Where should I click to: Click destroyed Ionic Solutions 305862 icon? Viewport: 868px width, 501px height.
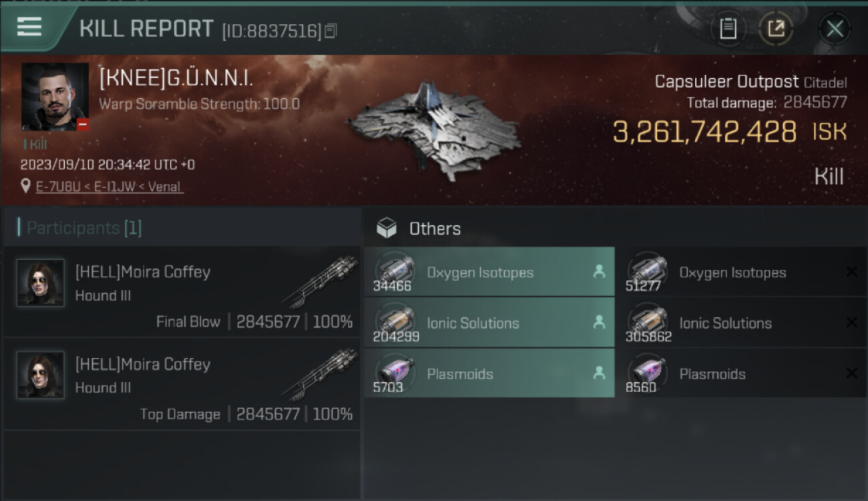coord(647,320)
